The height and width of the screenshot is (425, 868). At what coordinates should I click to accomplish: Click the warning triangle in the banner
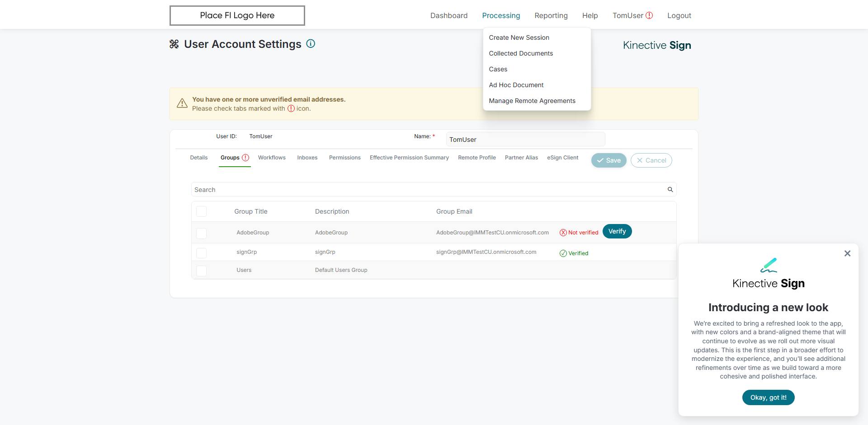pyautogui.click(x=182, y=103)
